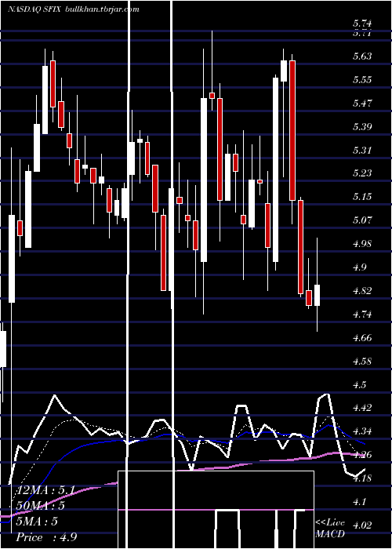Click the 4.98 price axis label
This screenshot has width=392, height=549.
[362, 243]
